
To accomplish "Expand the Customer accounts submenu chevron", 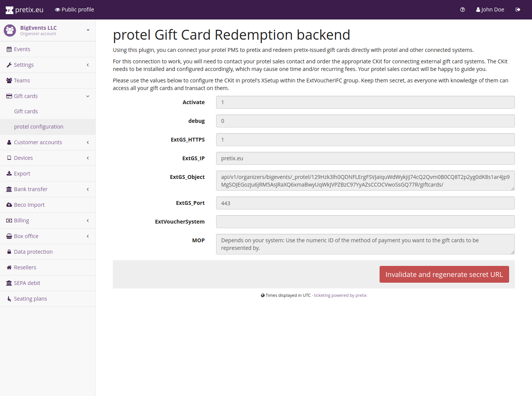I will click(88, 142).
